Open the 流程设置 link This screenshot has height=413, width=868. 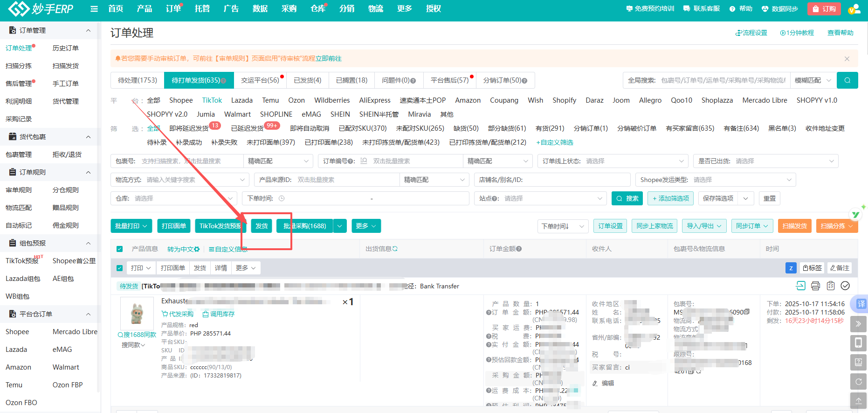tap(751, 33)
